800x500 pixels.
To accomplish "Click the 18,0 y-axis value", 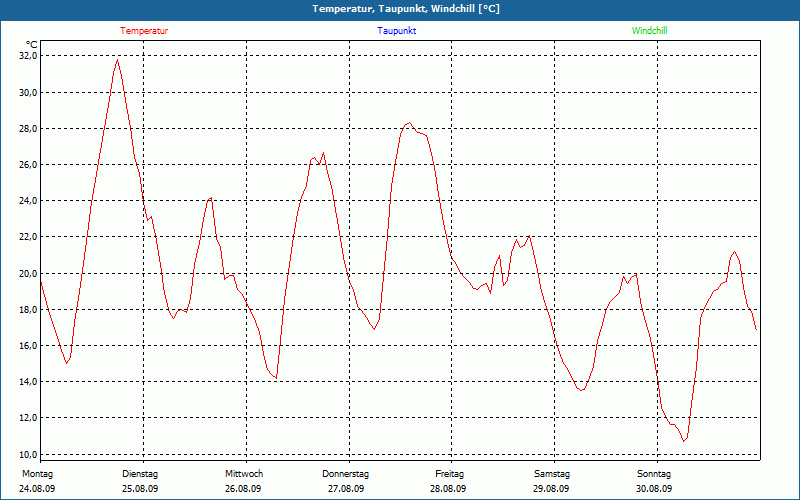I will (x=29, y=310).
